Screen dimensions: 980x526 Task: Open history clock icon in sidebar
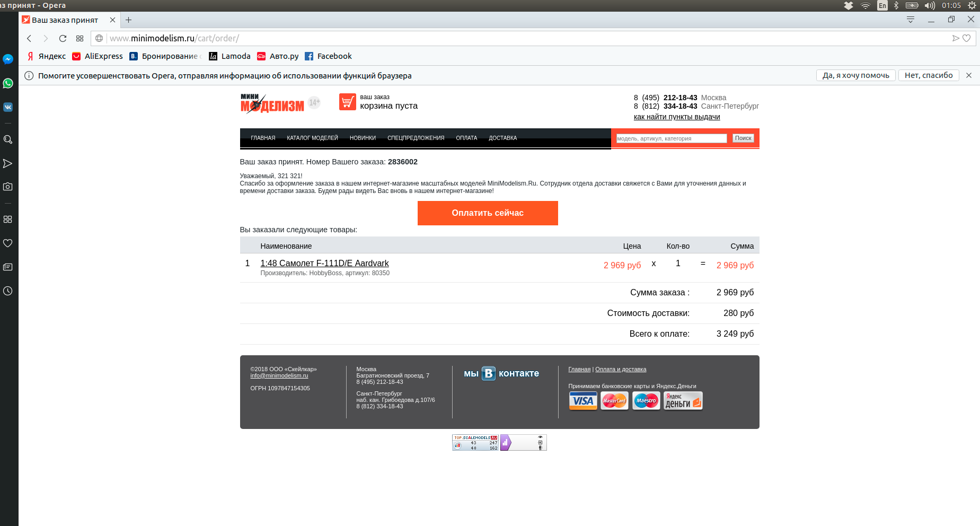8,291
